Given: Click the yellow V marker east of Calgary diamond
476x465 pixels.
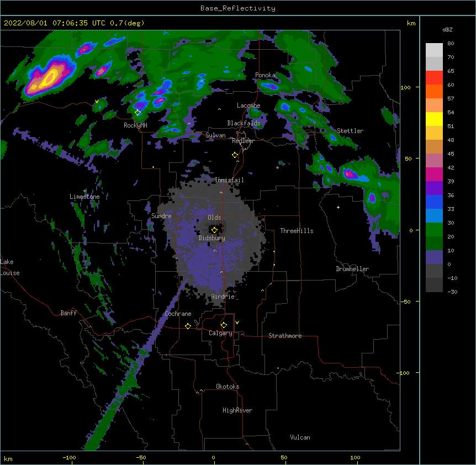Looking at the screenshot, I should (x=237, y=323).
